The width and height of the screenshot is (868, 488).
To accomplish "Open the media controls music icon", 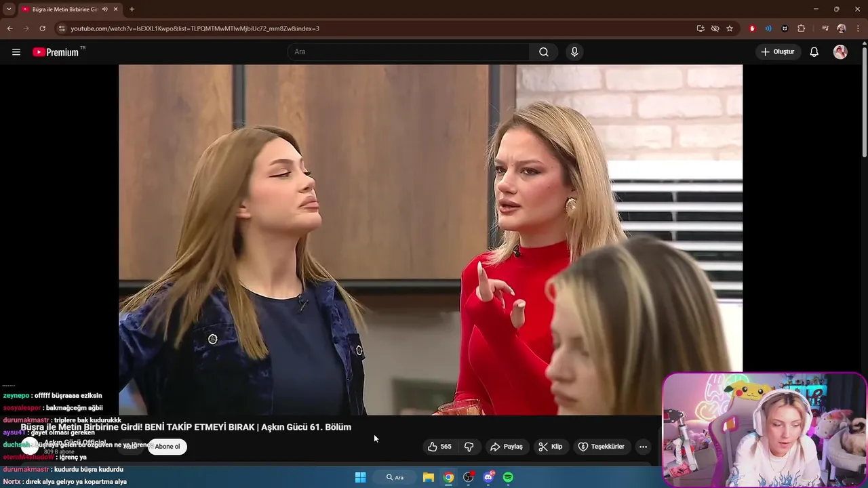I will coord(825,28).
